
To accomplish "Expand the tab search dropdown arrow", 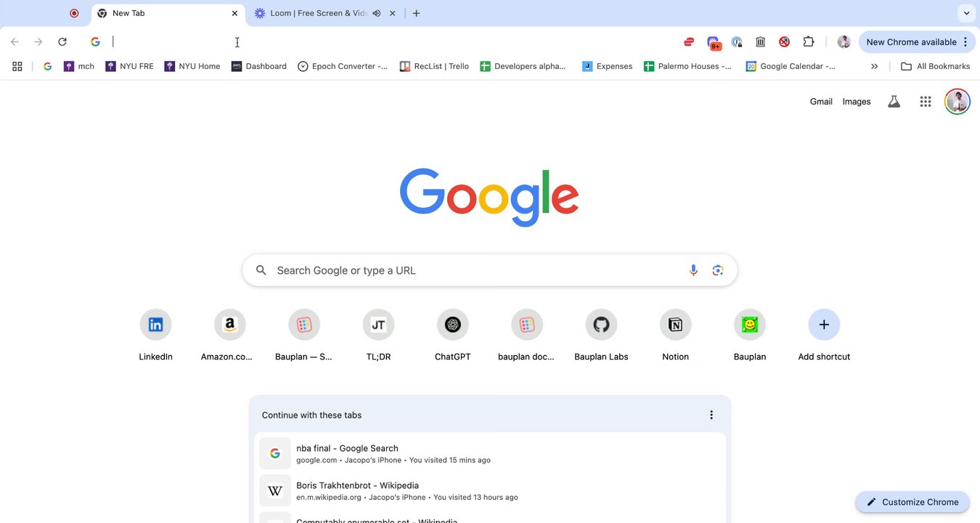I will pyautogui.click(x=966, y=13).
